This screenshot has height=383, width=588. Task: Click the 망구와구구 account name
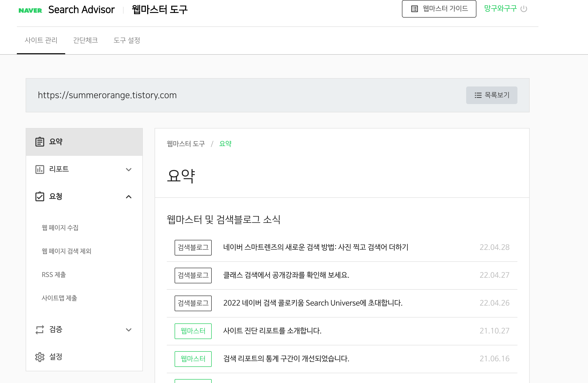click(x=500, y=9)
